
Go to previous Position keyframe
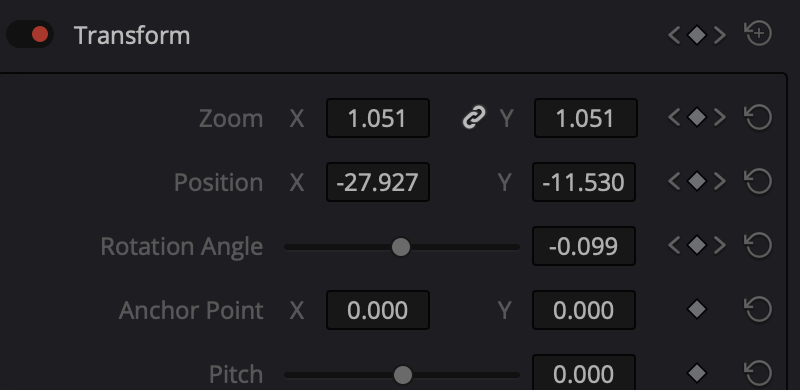tap(674, 181)
